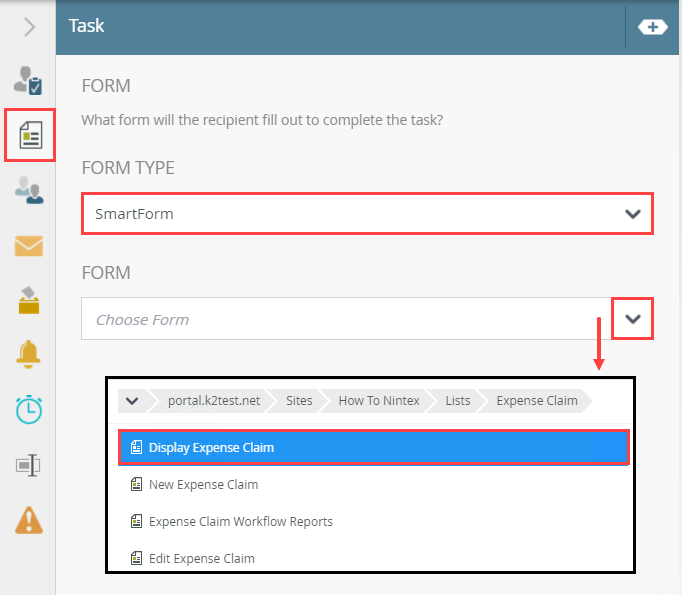Navigate to portal.k2test.net breadcrumb
Viewport: 682px width, 595px height.
click(214, 401)
